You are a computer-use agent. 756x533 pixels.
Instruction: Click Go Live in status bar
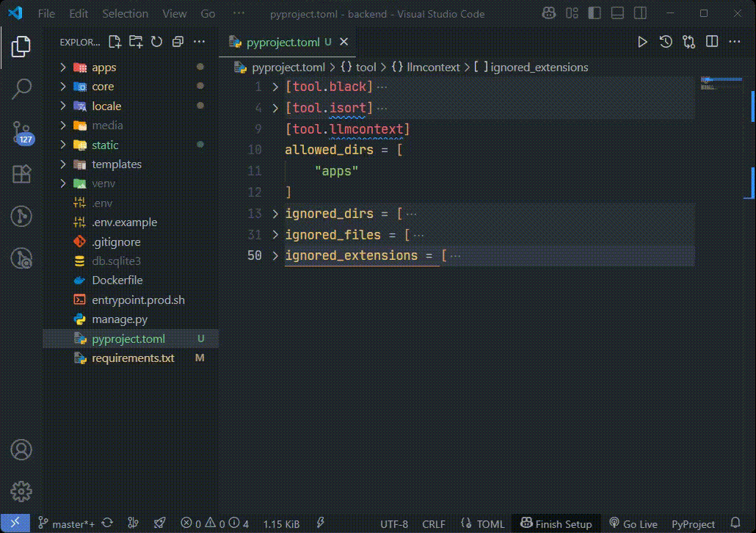[x=633, y=524]
